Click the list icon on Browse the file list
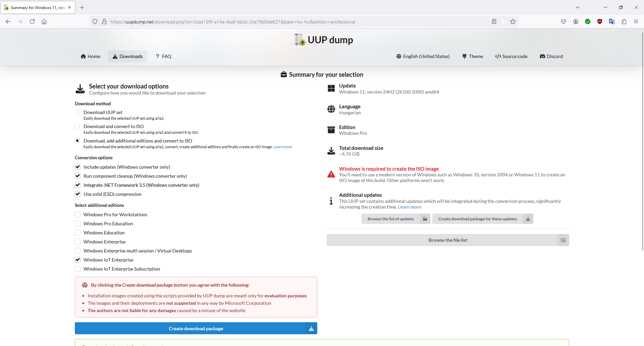This screenshot has width=644, height=346. pos(563,240)
